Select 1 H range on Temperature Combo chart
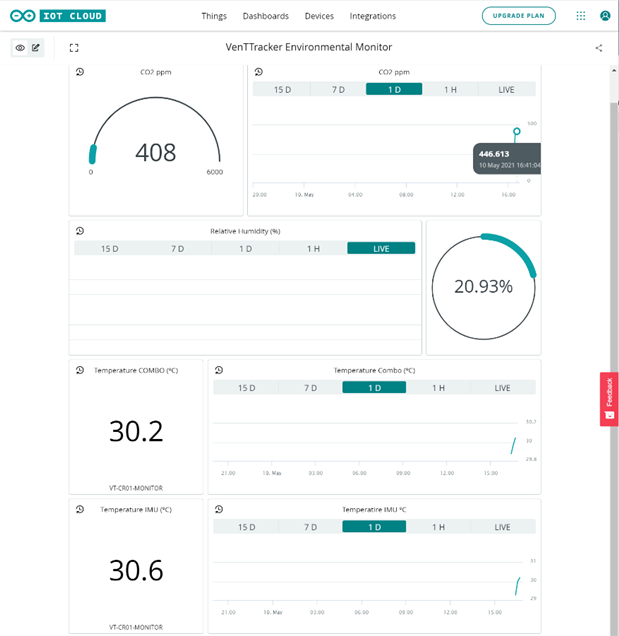Screen dimensions: 619x636 point(438,388)
